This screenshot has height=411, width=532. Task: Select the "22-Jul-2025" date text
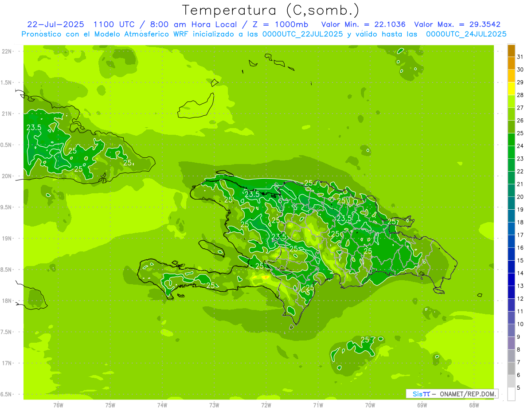coord(55,24)
